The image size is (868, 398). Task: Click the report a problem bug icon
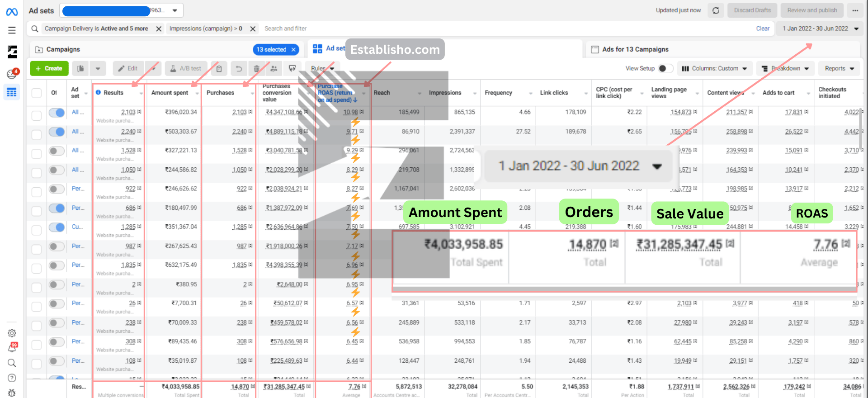pos(12,393)
